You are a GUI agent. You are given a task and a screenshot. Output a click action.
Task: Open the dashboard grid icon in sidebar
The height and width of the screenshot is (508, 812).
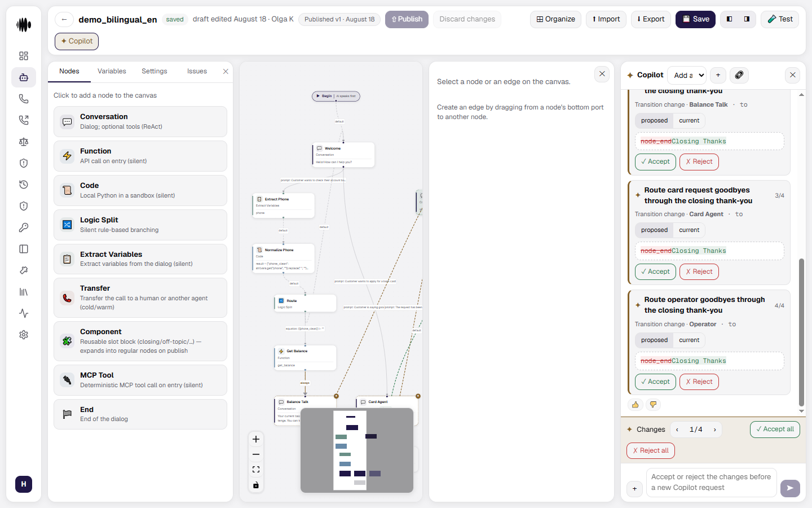pos(24,56)
